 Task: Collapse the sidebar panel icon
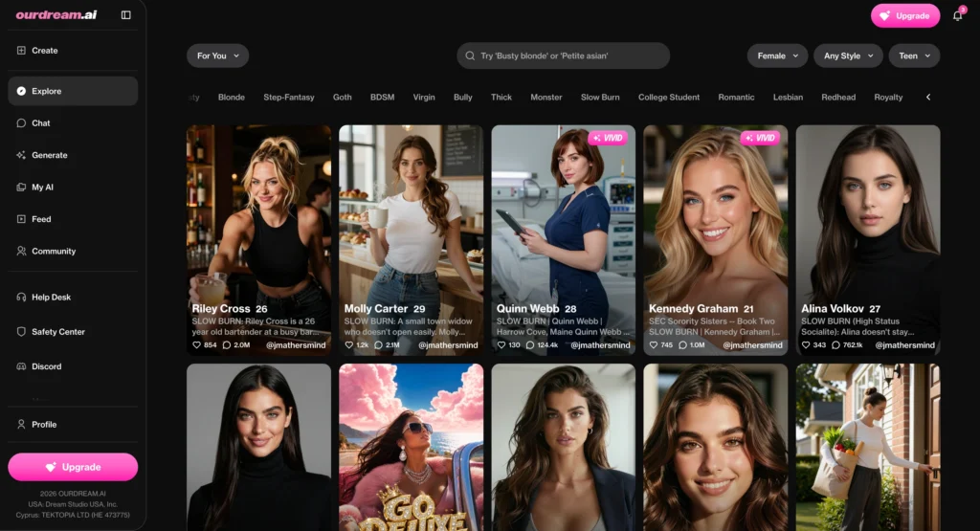tap(125, 15)
